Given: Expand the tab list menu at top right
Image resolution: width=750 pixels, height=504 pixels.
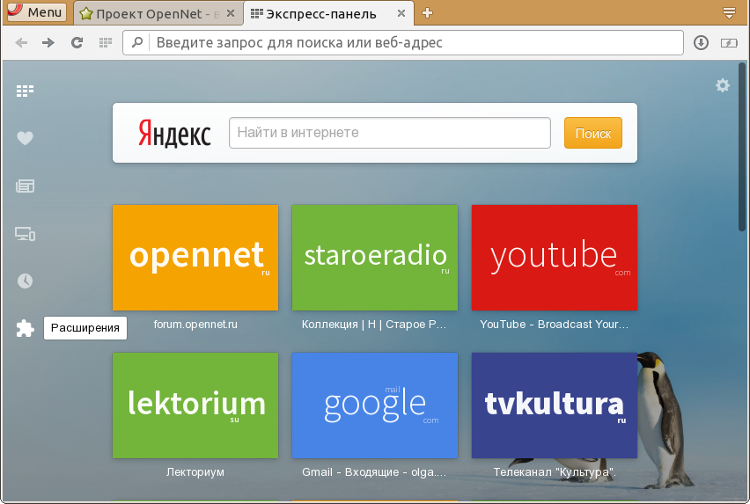Looking at the screenshot, I should click(x=729, y=13).
